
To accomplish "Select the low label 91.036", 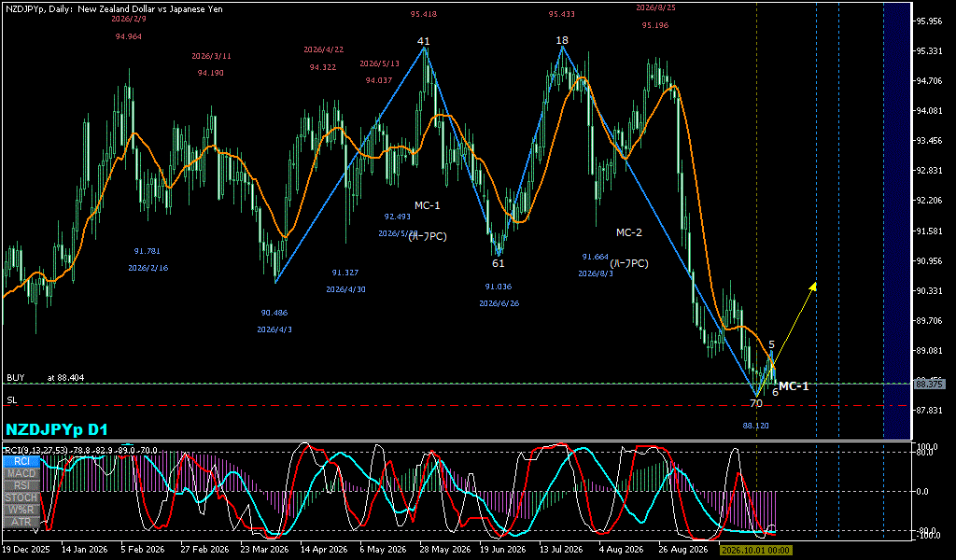I will tap(499, 287).
